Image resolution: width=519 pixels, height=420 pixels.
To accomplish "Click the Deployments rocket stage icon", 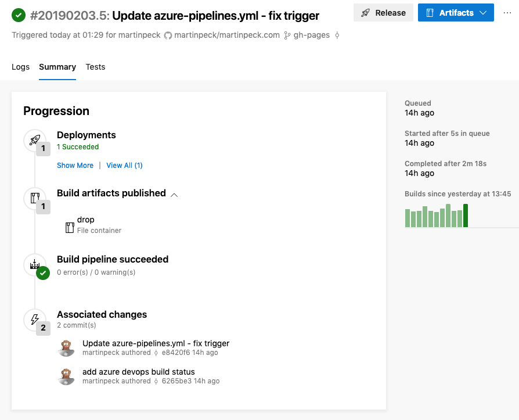I will pyautogui.click(x=35, y=140).
